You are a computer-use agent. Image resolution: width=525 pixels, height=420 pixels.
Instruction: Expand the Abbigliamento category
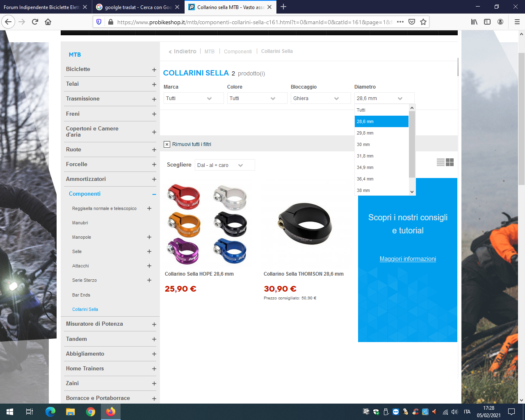coord(154,354)
